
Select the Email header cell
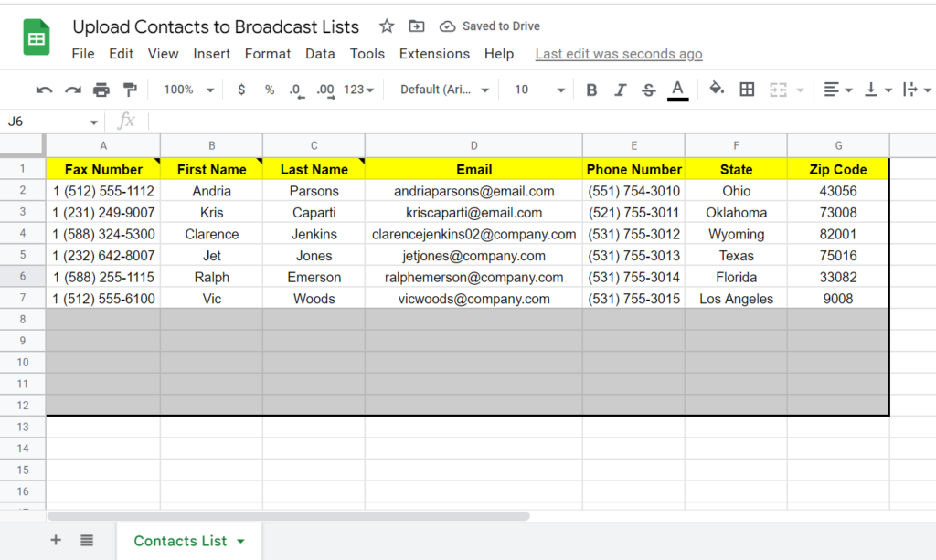[x=473, y=169]
